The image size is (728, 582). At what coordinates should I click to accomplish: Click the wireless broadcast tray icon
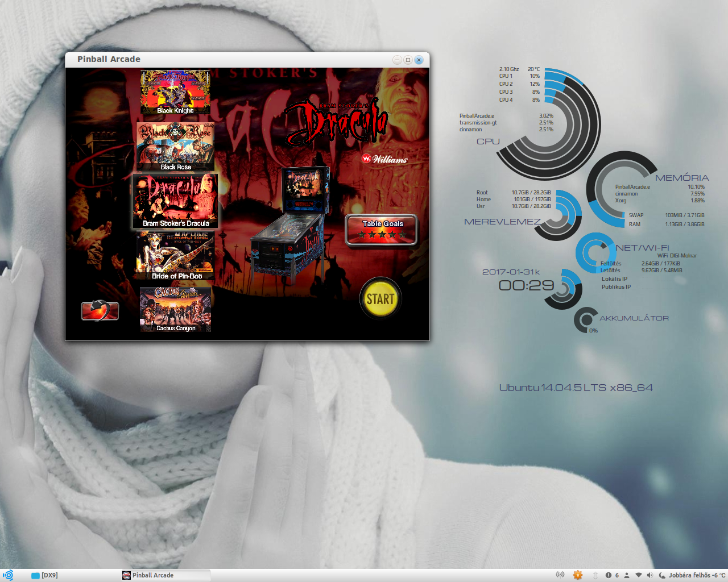560,575
